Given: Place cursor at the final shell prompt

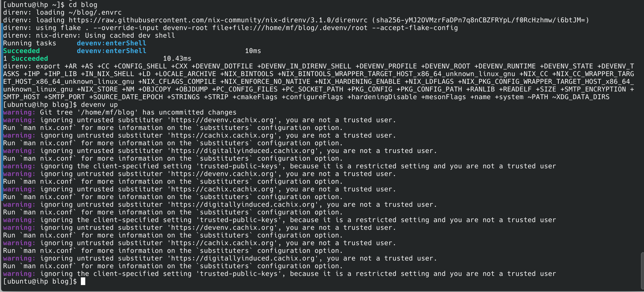Looking at the screenshot, I should tap(83, 281).
